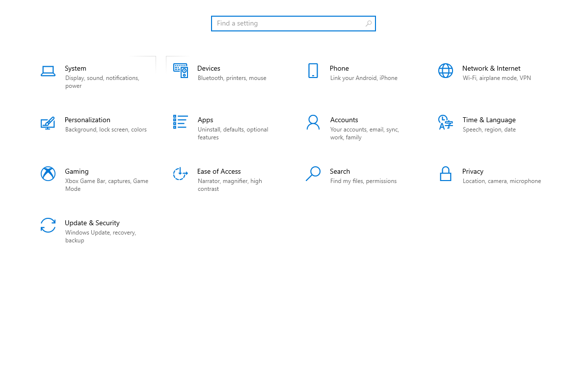Click 'Location, camera, microphone' text
Viewport: 588px width, 367px height.
(502, 181)
